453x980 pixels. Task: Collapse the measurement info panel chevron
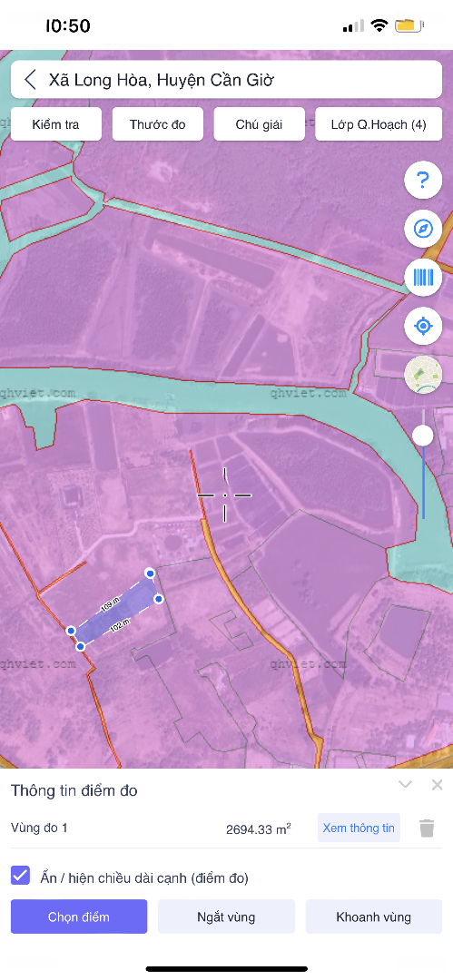[406, 784]
